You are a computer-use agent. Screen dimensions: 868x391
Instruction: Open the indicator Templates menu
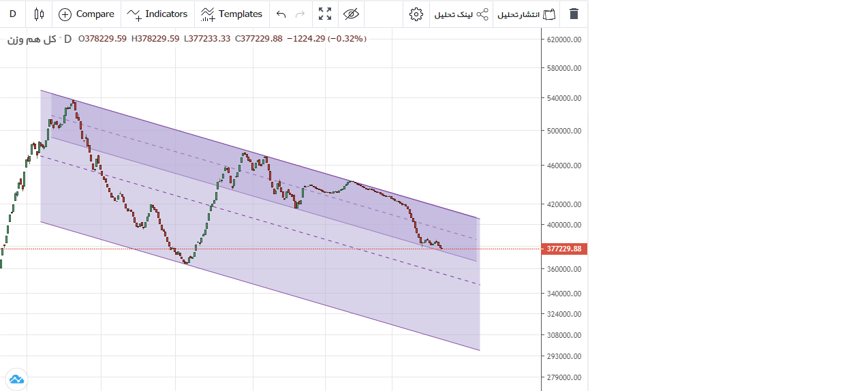pyautogui.click(x=232, y=14)
